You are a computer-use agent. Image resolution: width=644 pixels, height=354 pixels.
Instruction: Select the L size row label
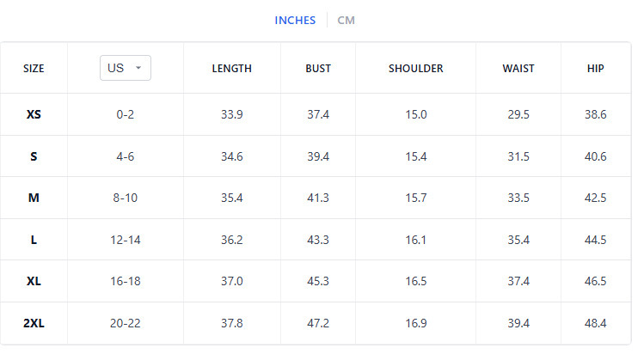34,240
